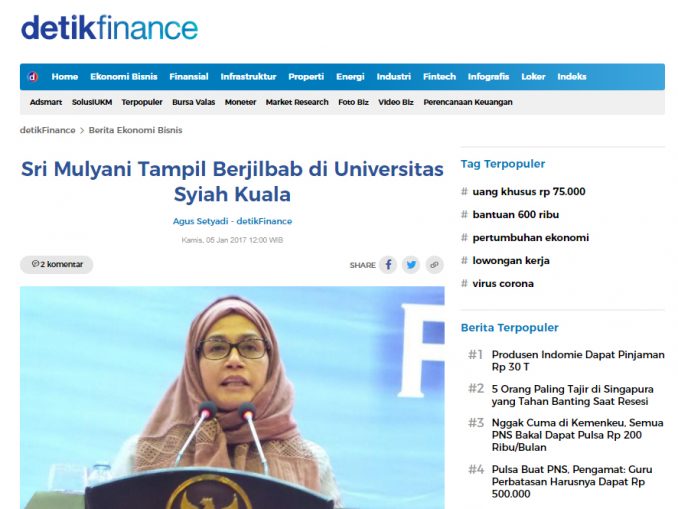Open tag lowongan kerja
678x509 pixels.
(511, 261)
